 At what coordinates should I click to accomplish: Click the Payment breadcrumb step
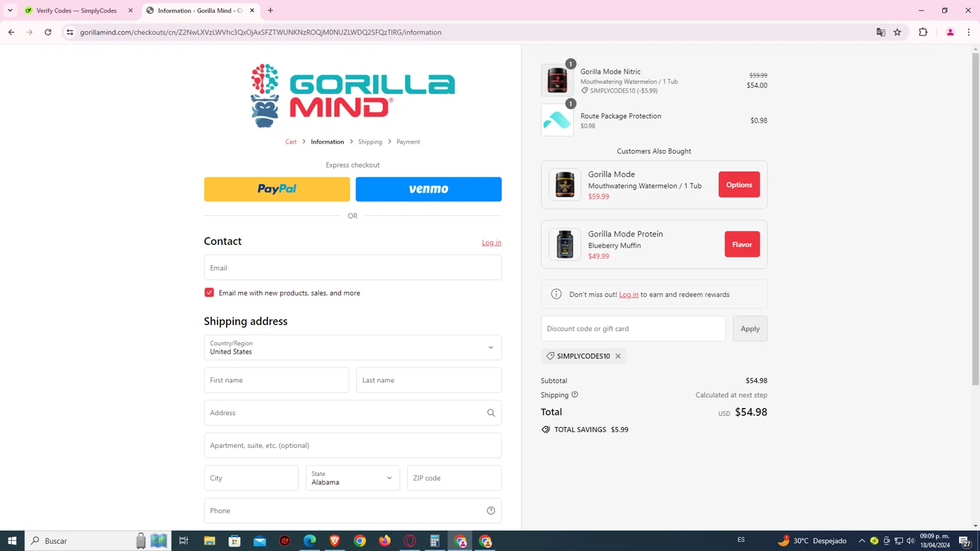tap(408, 142)
